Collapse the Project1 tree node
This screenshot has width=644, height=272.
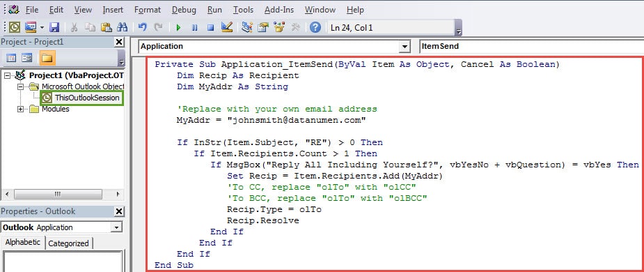[6, 76]
